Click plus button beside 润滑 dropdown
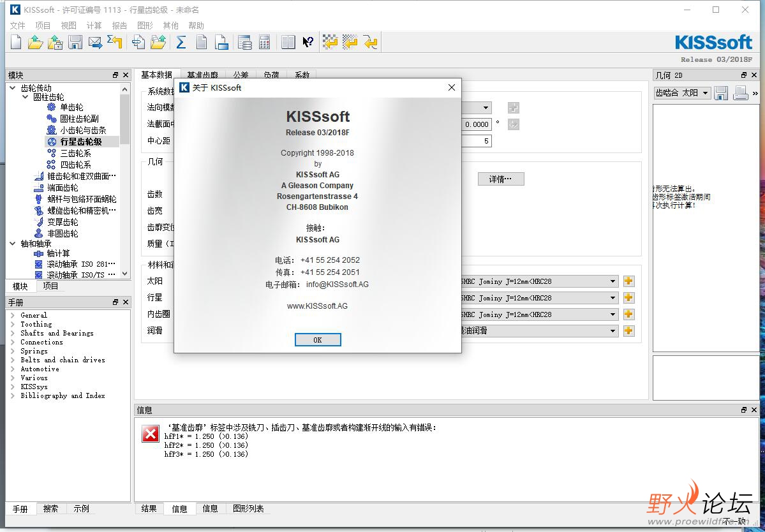 point(628,331)
